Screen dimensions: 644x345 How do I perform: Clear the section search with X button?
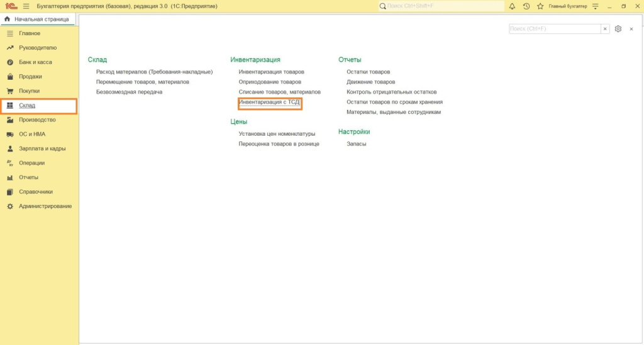tap(605, 29)
